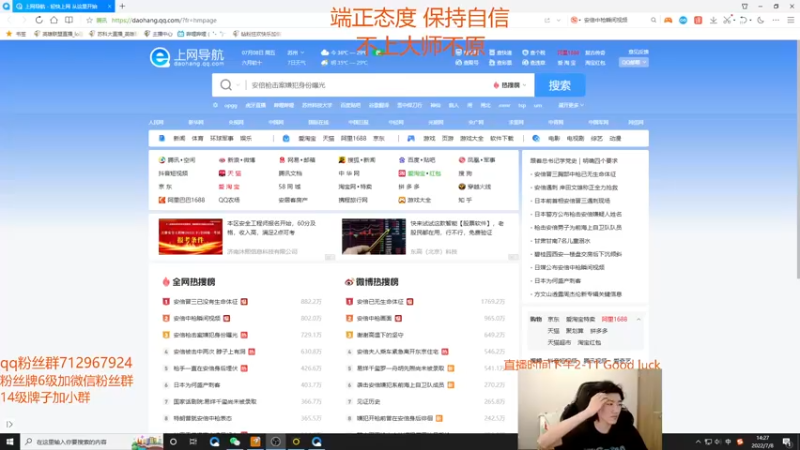Click the Cortana circle on taskbar
Image resolution: width=800 pixels, height=450 pixels.
(x=173, y=441)
